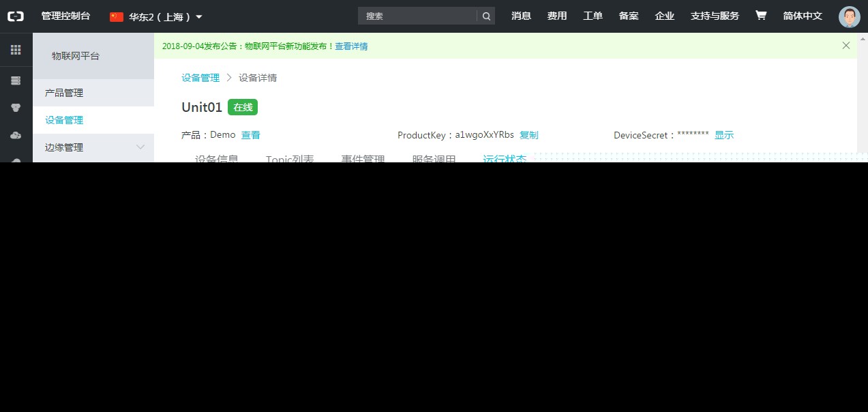Viewport: 868px width, 412px height.
Task: Copy the ProductKey with 复制
Action: click(x=529, y=135)
